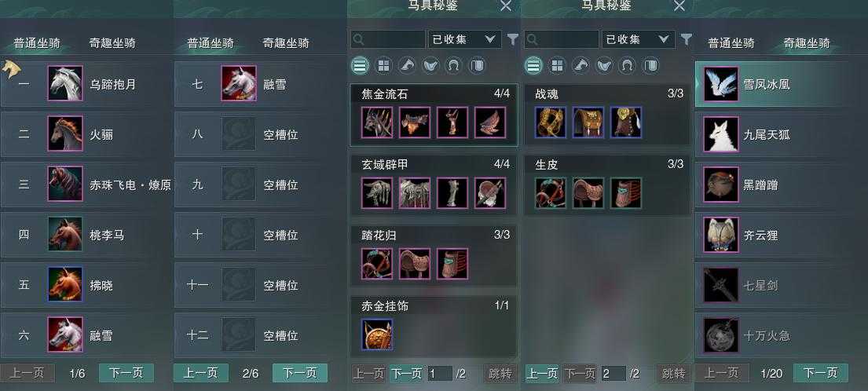Select the 雪凤冰凰 winged mount icon
Viewport: 868px width, 391px height.
(x=721, y=84)
